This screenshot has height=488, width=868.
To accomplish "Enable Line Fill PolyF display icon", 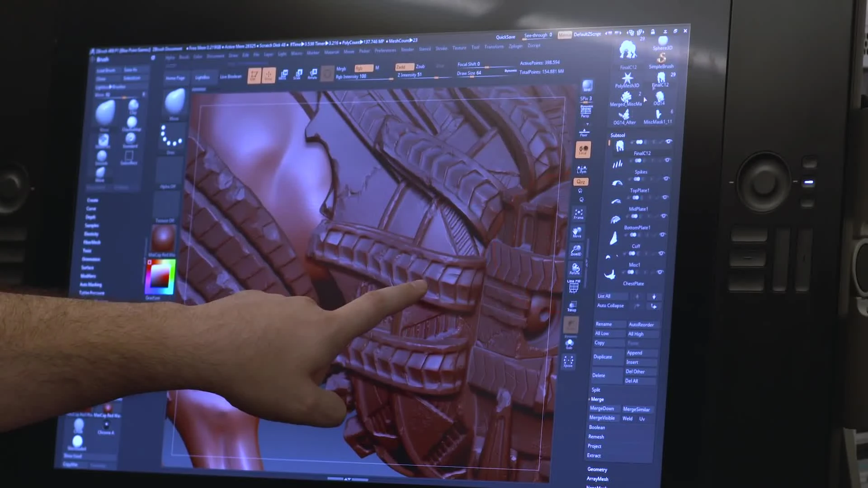I will click(x=573, y=286).
